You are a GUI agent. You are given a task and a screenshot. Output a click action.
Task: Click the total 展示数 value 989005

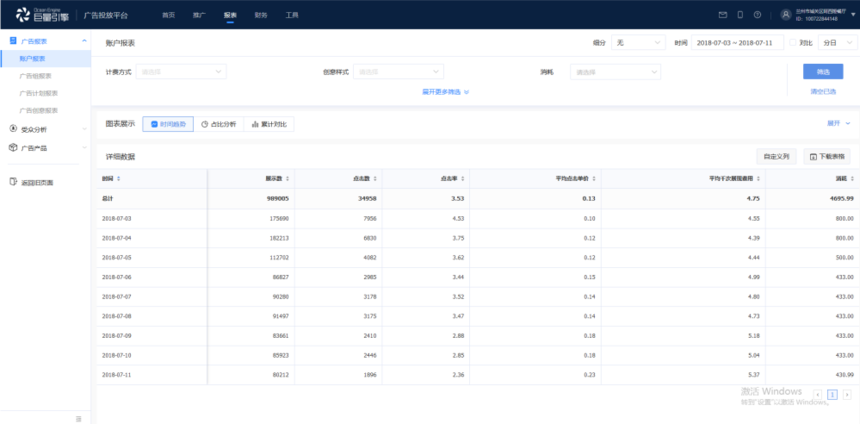278,199
